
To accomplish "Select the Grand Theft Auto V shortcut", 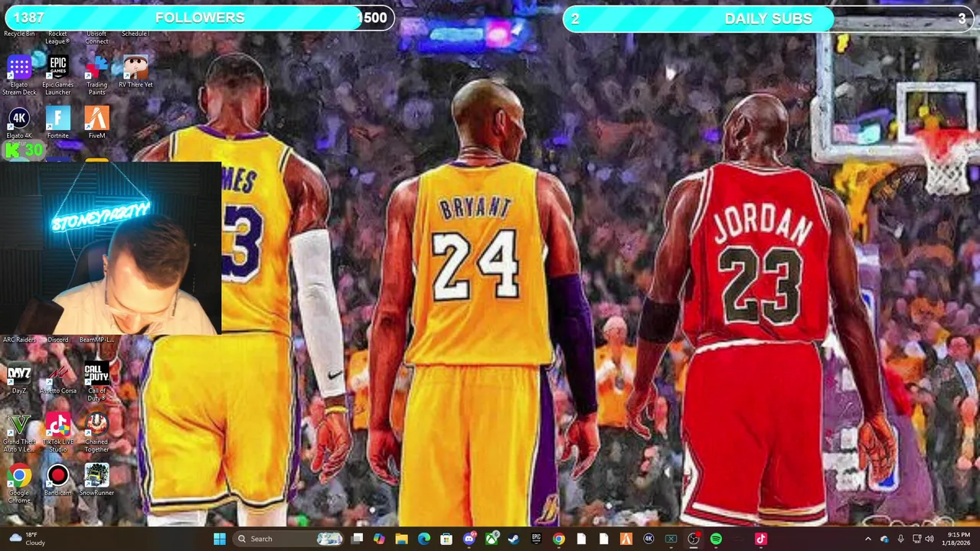I will pyautogui.click(x=19, y=433).
